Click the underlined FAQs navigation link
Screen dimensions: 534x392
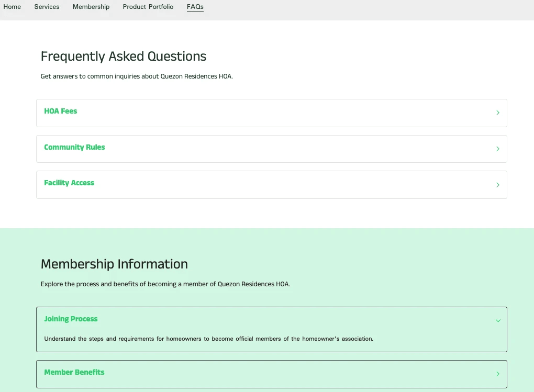coord(195,7)
